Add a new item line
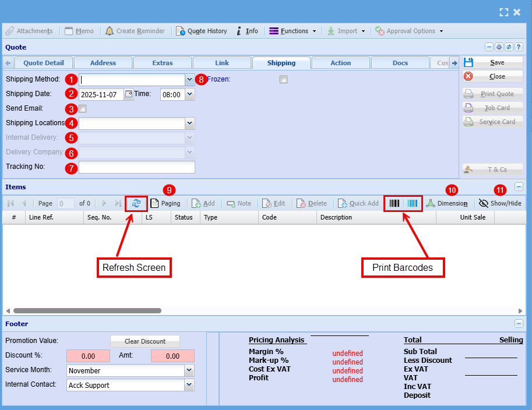Image resolution: width=532 pixels, height=410 pixels. (x=203, y=203)
